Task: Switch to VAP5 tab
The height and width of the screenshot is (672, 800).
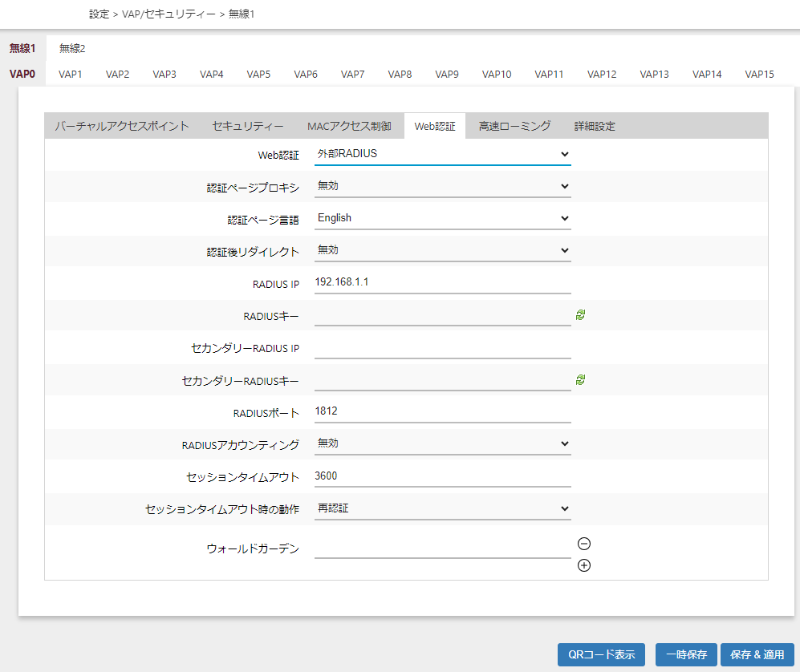Action: [258, 75]
